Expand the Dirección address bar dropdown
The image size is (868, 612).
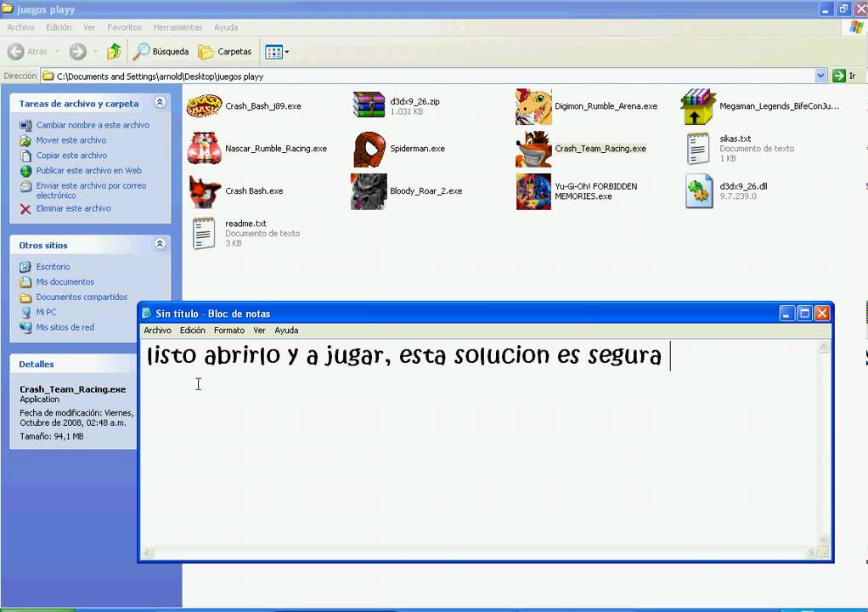click(820, 76)
